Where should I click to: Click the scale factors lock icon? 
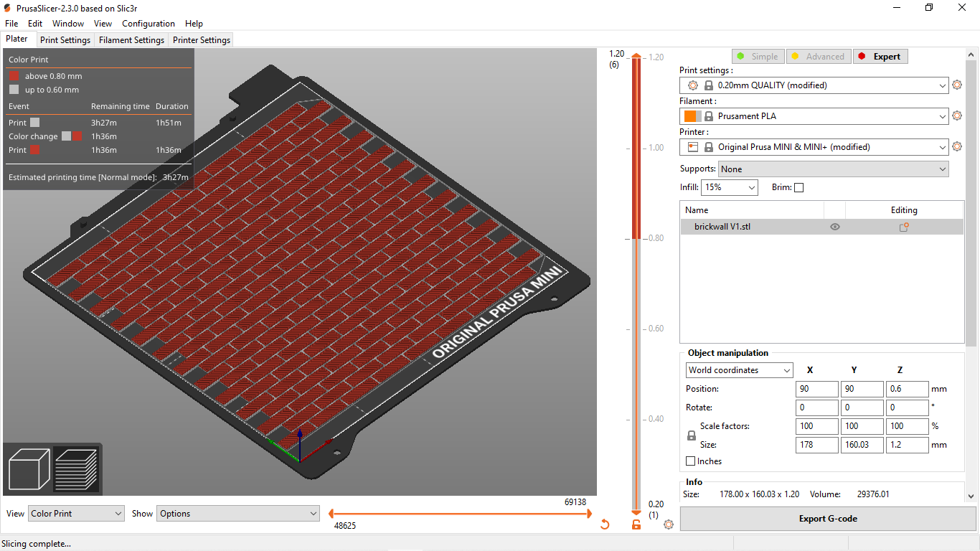(692, 435)
